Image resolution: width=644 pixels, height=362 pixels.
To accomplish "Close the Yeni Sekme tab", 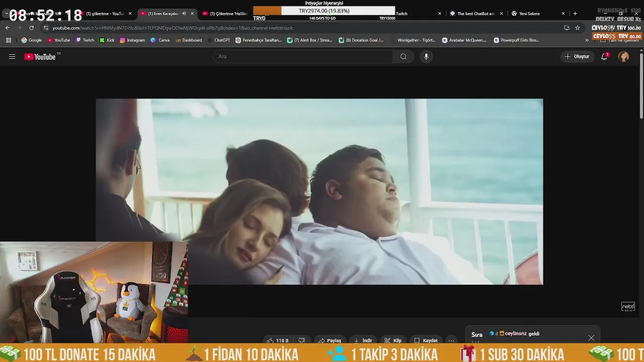I will coord(563,14).
